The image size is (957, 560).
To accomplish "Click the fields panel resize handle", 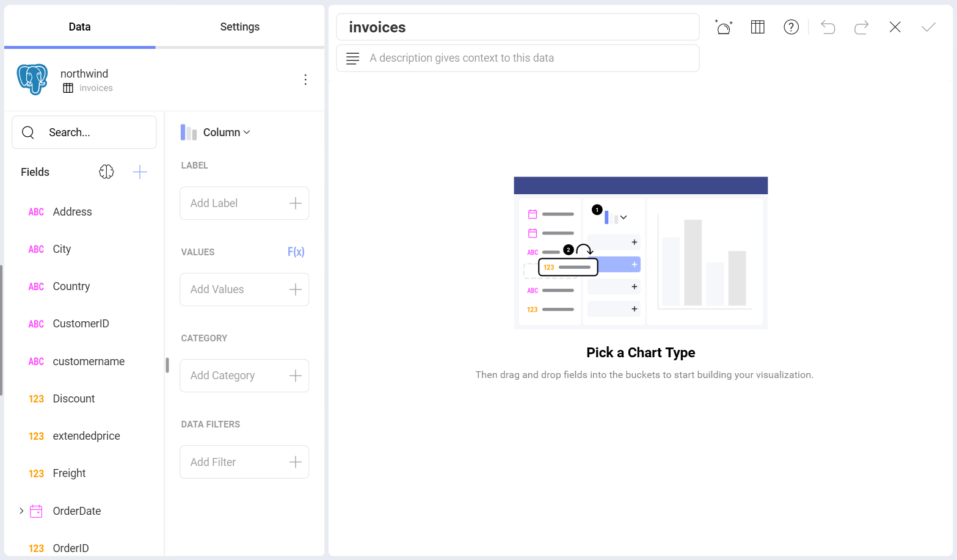I will coord(167,365).
